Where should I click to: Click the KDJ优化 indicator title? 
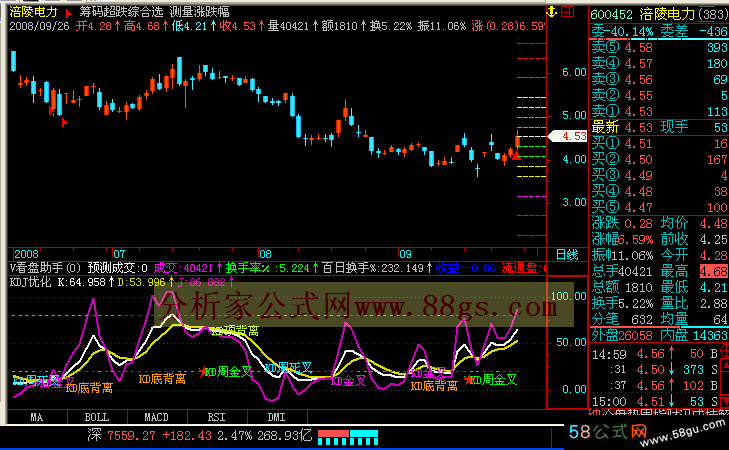click(30, 282)
